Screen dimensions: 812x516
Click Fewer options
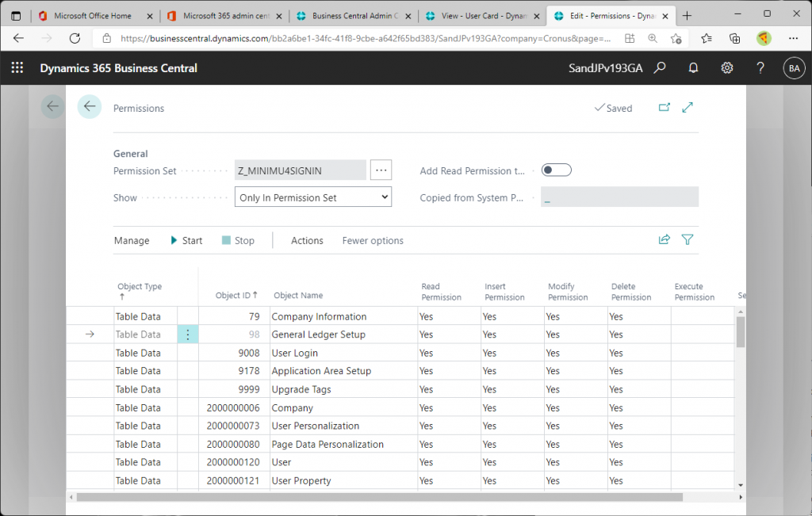point(373,241)
